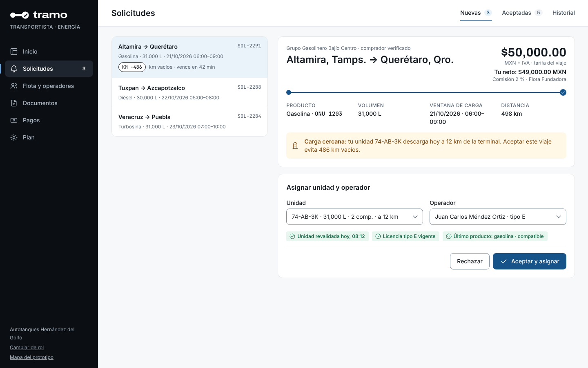This screenshot has height=368, width=588.
Task: Open the Mapa del prototipo link
Action: (x=31, y=357)
